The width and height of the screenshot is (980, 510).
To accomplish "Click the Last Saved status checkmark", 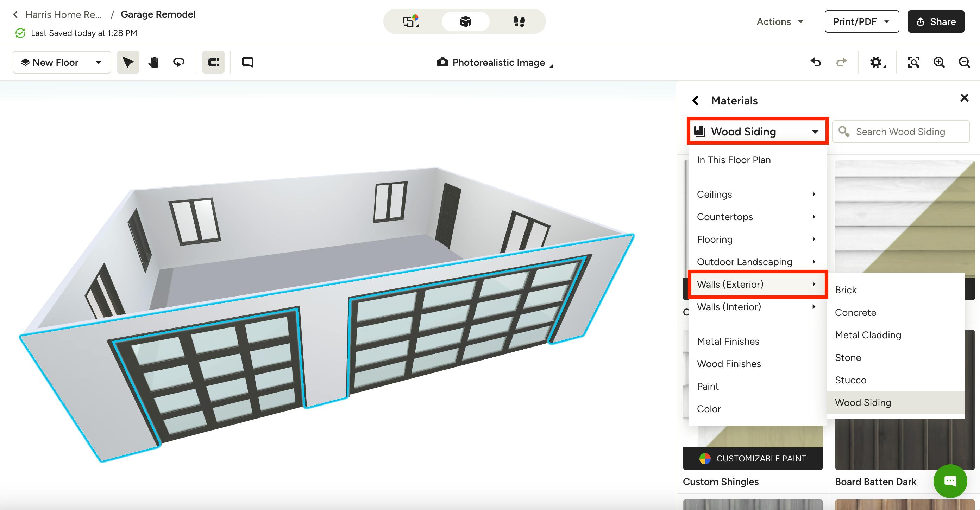I will coord(20,33).
